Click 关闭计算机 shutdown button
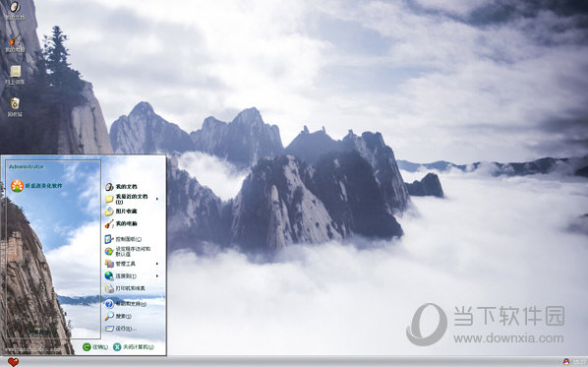 [x=134, y=347]
